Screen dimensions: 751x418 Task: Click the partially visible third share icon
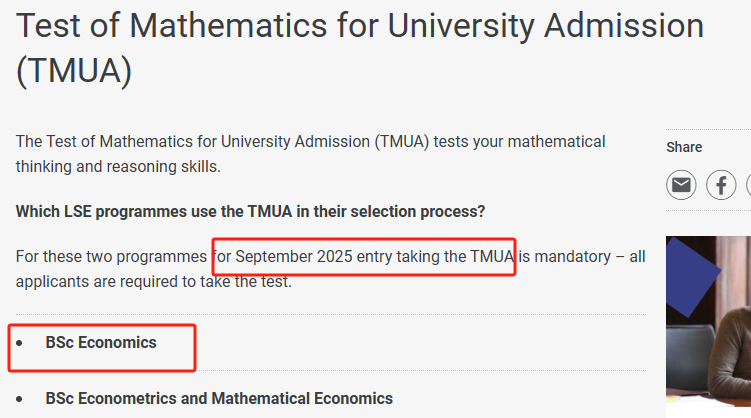tap(749, 185)
